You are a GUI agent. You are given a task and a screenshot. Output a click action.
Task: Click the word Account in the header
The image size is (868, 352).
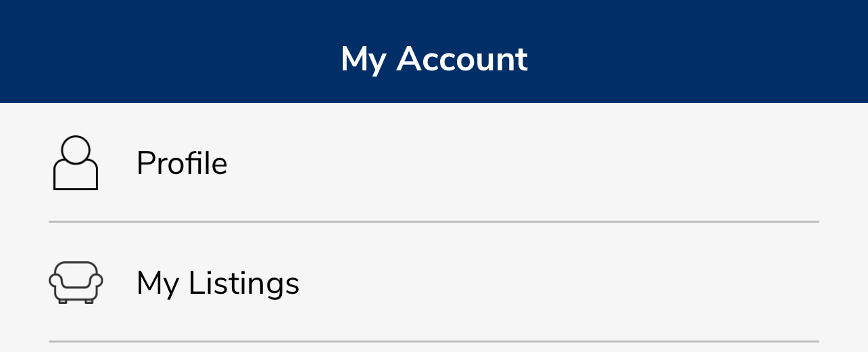462,59
